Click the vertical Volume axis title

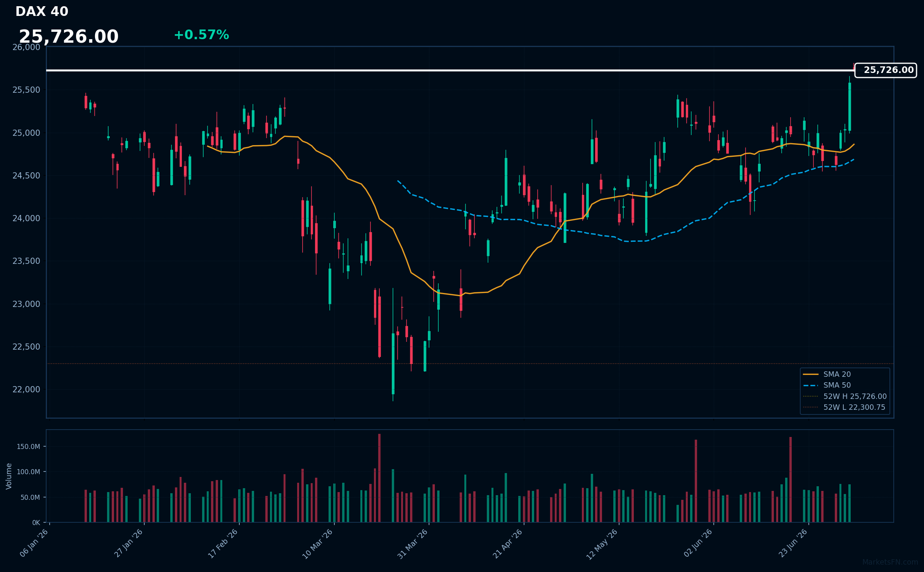[9, 476]
